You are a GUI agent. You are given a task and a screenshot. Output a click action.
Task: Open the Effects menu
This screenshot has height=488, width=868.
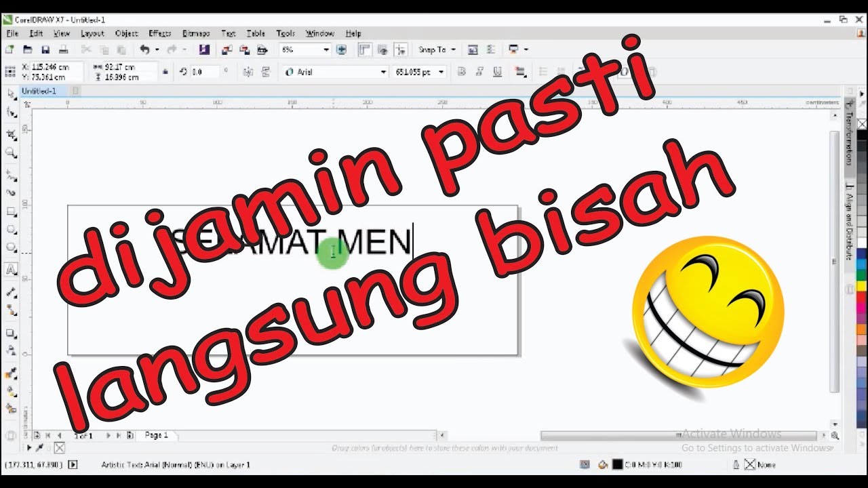[160, 33]
